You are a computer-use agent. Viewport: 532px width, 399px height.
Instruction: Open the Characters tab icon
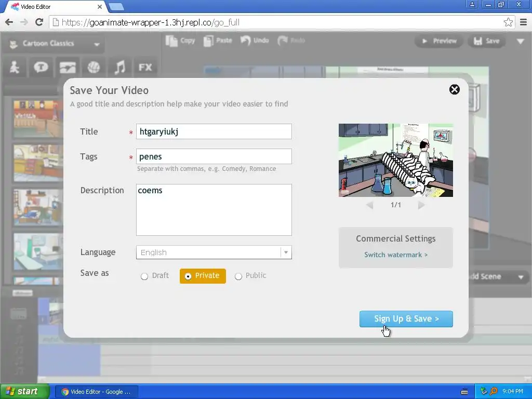tap(15, 68)
